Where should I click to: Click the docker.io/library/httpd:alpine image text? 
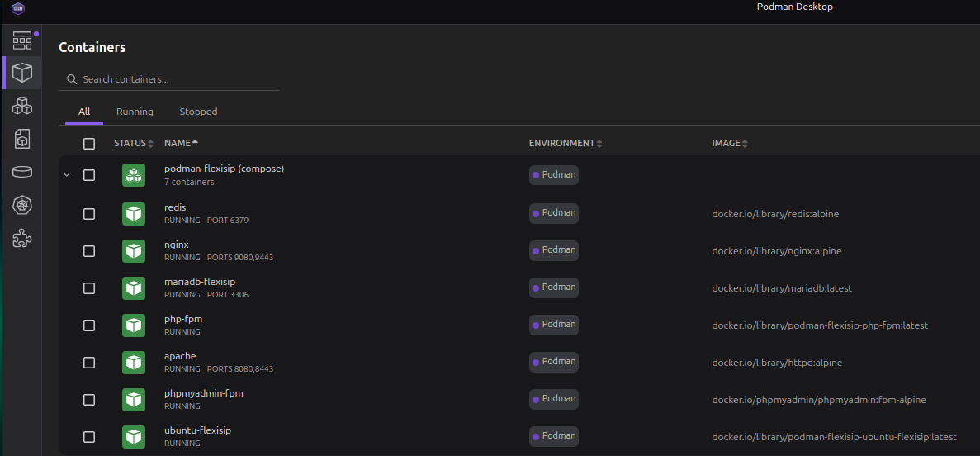(777, 362)
